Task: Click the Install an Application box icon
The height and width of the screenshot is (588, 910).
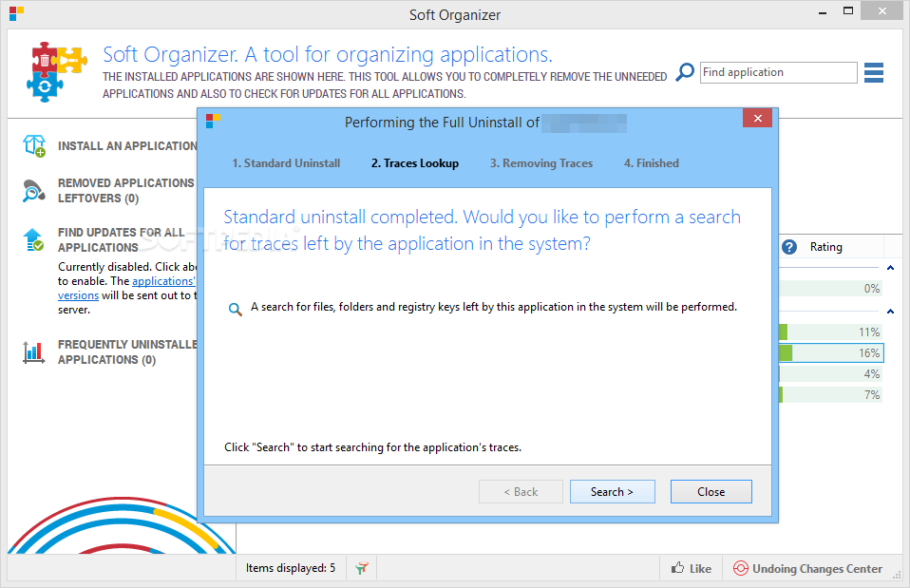Action: tap(34, 145)
